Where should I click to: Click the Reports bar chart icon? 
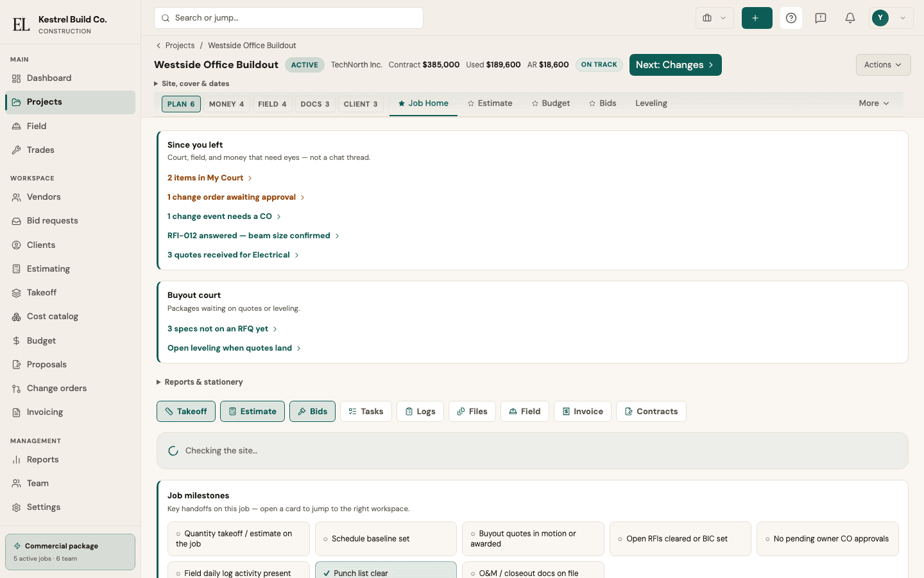click(x=17, y=460)
